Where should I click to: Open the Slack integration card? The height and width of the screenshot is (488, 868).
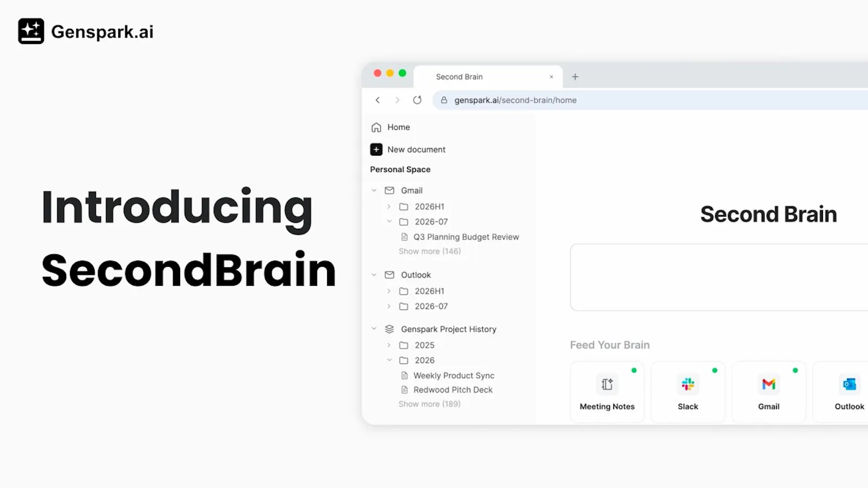coord(688,392)
